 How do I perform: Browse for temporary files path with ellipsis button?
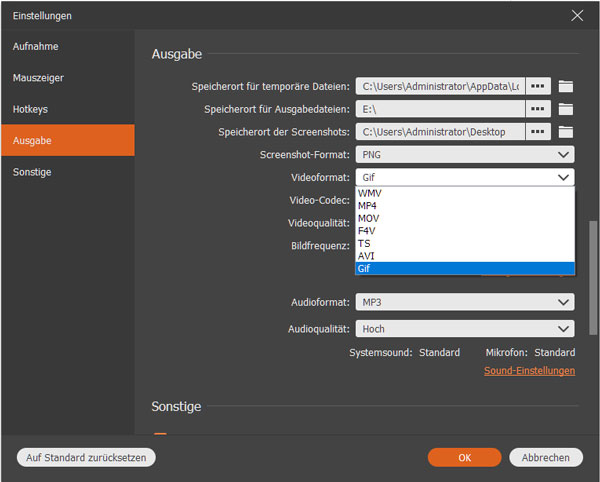[x=539, y=86]
